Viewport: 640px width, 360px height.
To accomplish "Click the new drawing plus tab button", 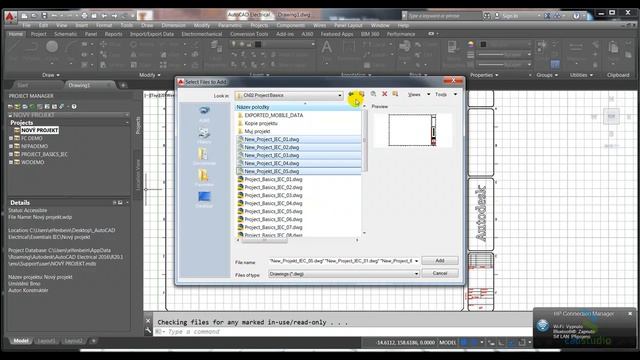I will point(123,85).
